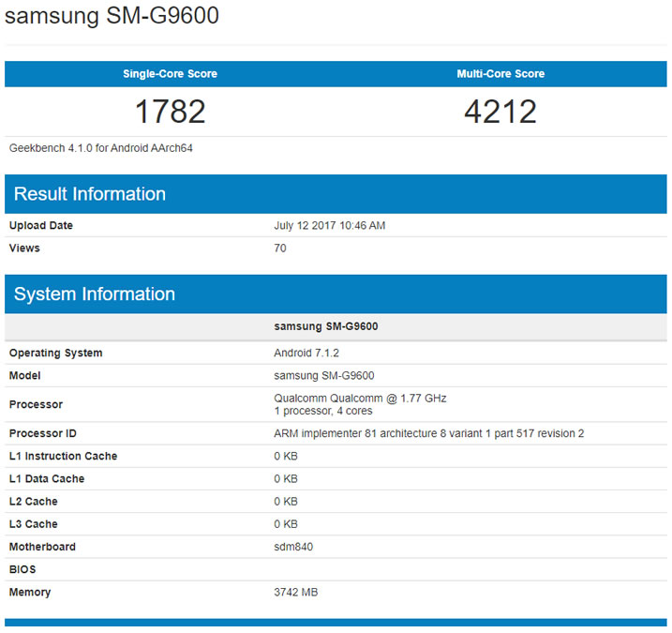The width and height of the screenshot is (672, 633).
Task: Select 0 KB in L1 Instruction Cache row
Action: [x=286, y=456]
